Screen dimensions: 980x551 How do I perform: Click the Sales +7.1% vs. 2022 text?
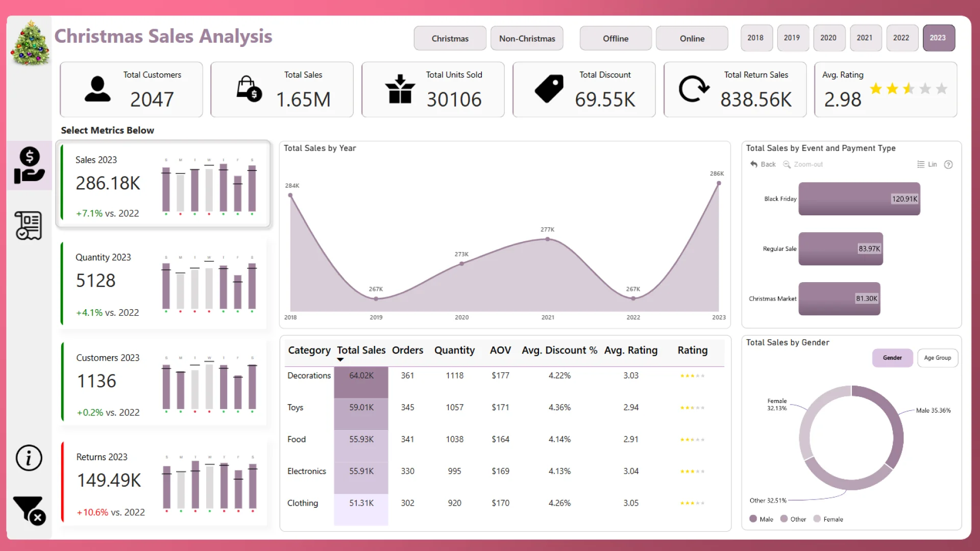pyautogui.click(x=107, y=213)
